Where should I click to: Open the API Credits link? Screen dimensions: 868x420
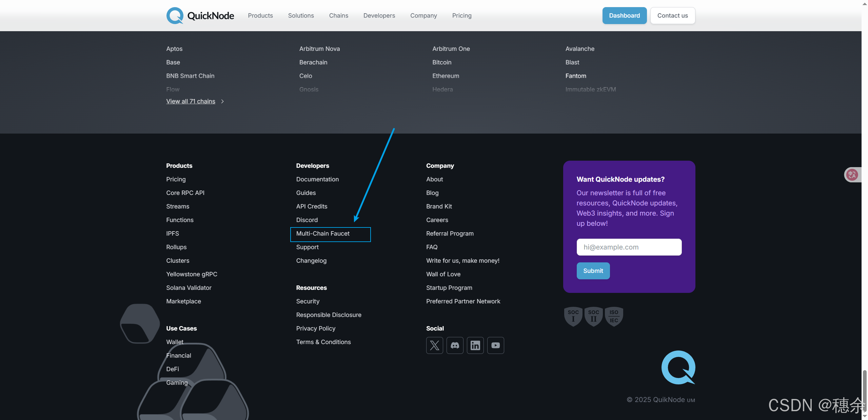(x=312, y=206)
